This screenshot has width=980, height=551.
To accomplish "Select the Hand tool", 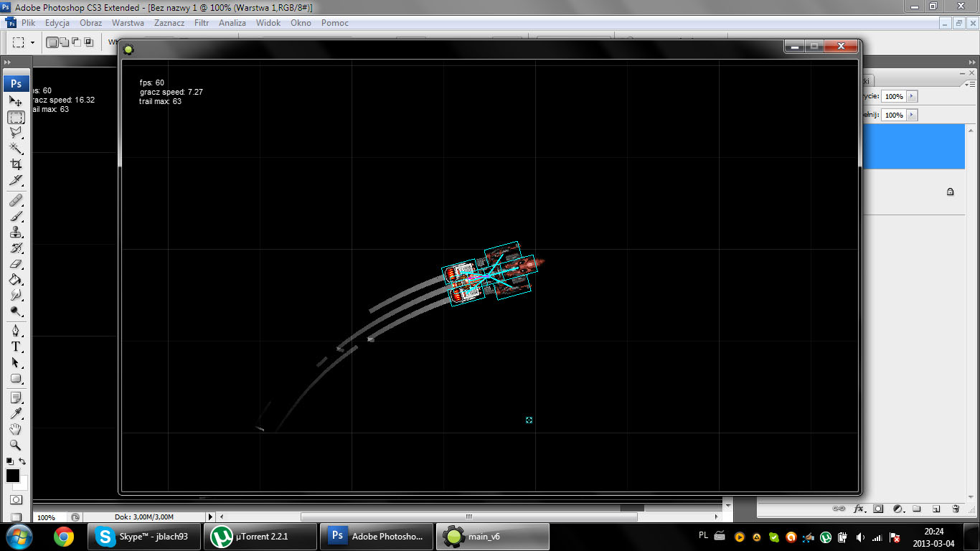I will pyautogui.click(x=16, y=429).
